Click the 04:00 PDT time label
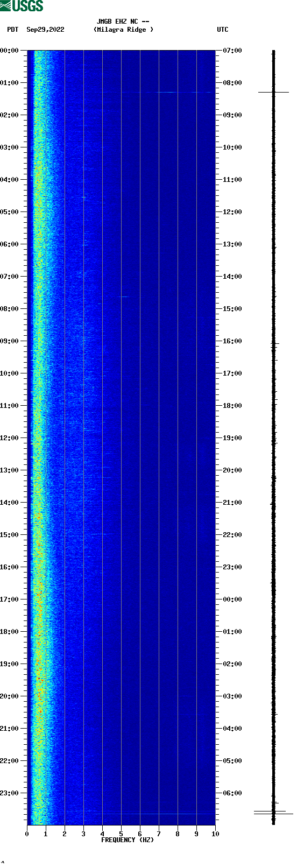Viewport: 297px width, 868px height. tap(10, 180)
